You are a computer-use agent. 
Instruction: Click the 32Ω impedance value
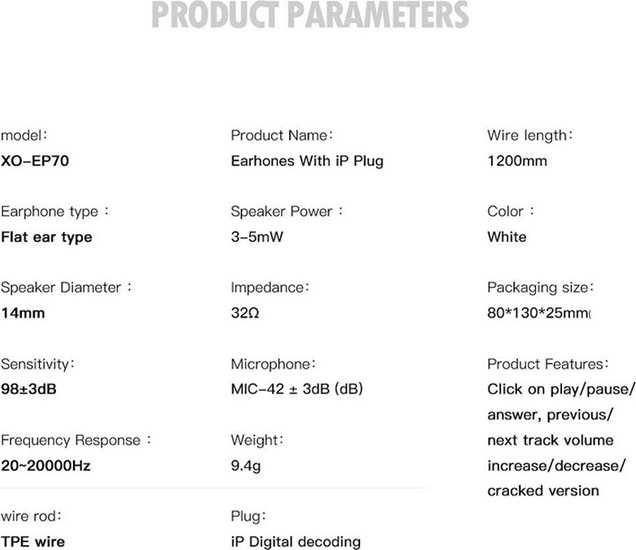pos(246,312)
